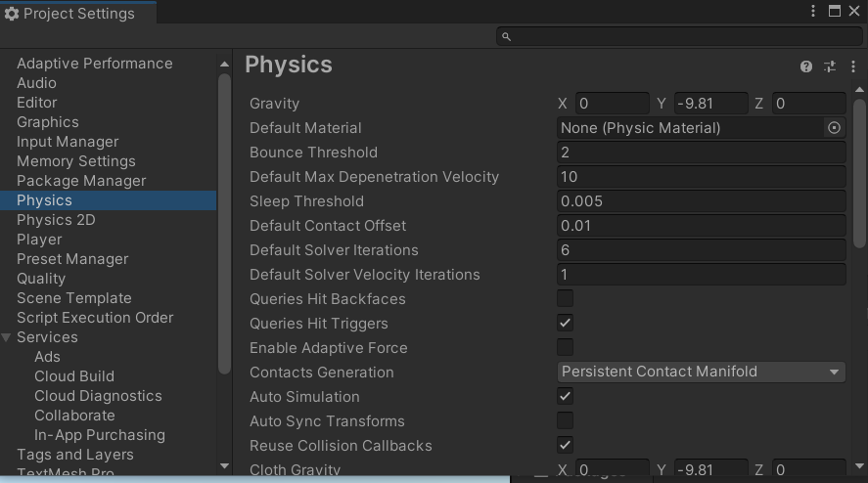Edit Sleep Threshold value 0.005
The image size is (868, 483).
702,201
